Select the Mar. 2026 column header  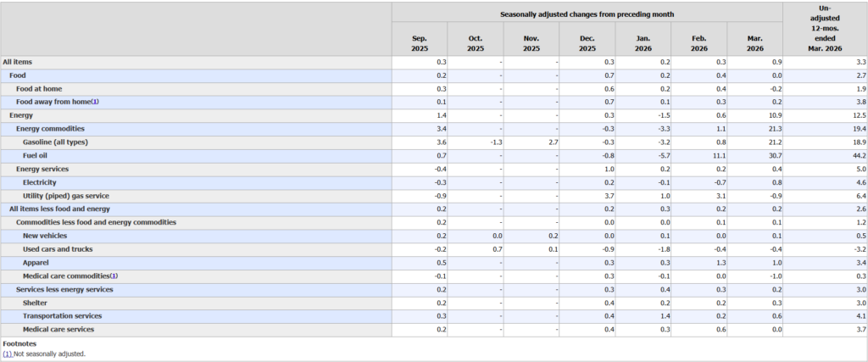click(x=754, y=43)
